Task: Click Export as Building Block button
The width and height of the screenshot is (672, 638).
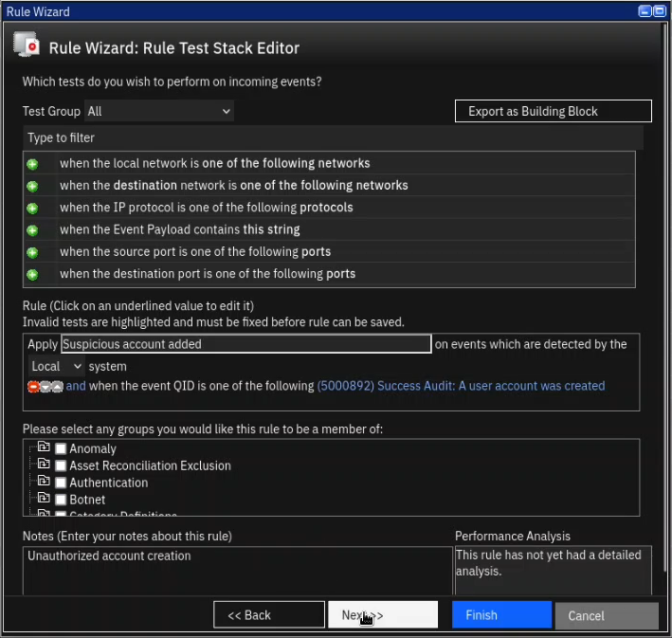Action: click(553, 111)
